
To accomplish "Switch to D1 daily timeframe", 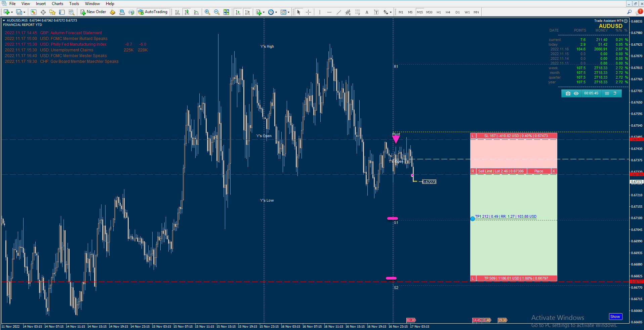I will 457,12.
